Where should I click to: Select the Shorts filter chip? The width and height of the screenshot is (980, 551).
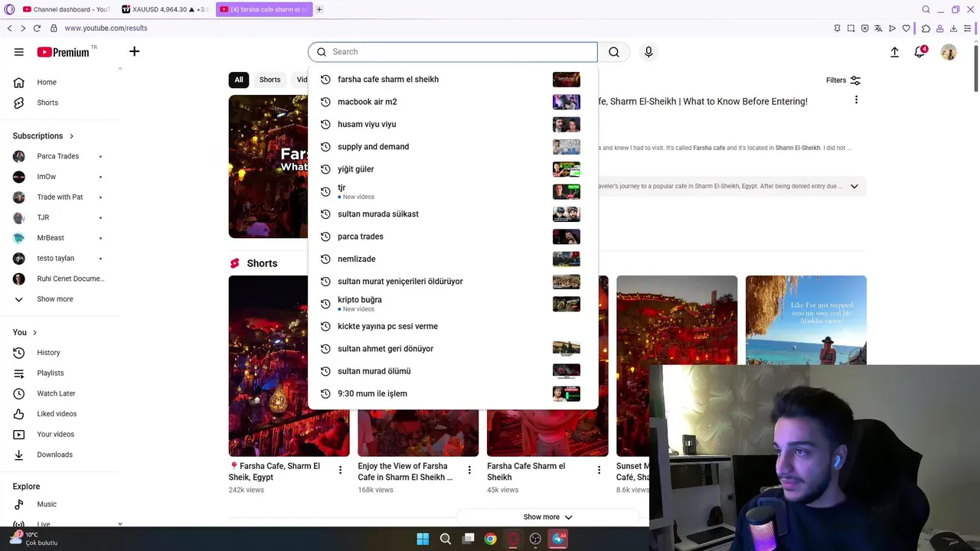(269, 80)
